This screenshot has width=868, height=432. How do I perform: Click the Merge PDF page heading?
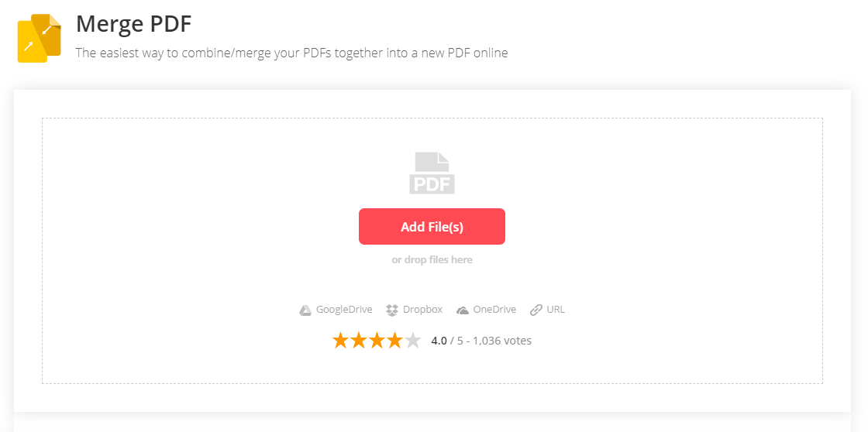[x=133, y=24]
